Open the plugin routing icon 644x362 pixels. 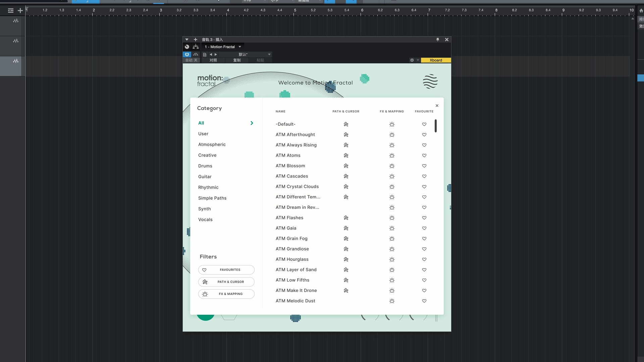point(196,47)
